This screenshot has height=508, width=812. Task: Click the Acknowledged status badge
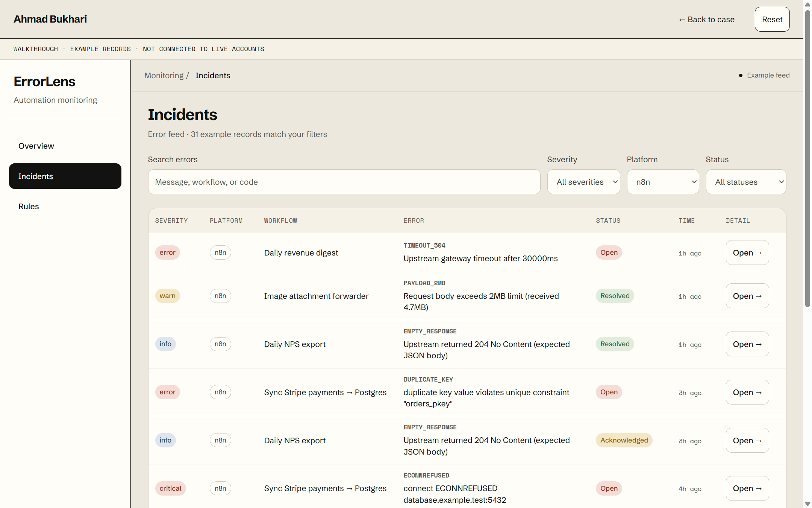pyautogui.click(x=624, y=440)
